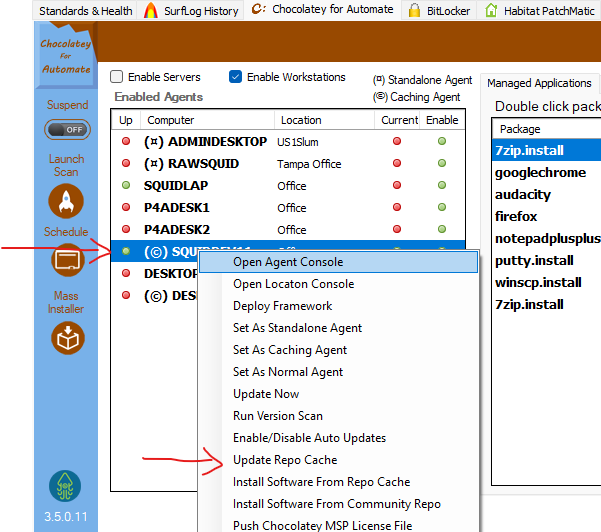This screenshot has width=601, height=532.
Task: Click red Up status dot for ADMINDESKTOP
Action: [x=126, y=142]
